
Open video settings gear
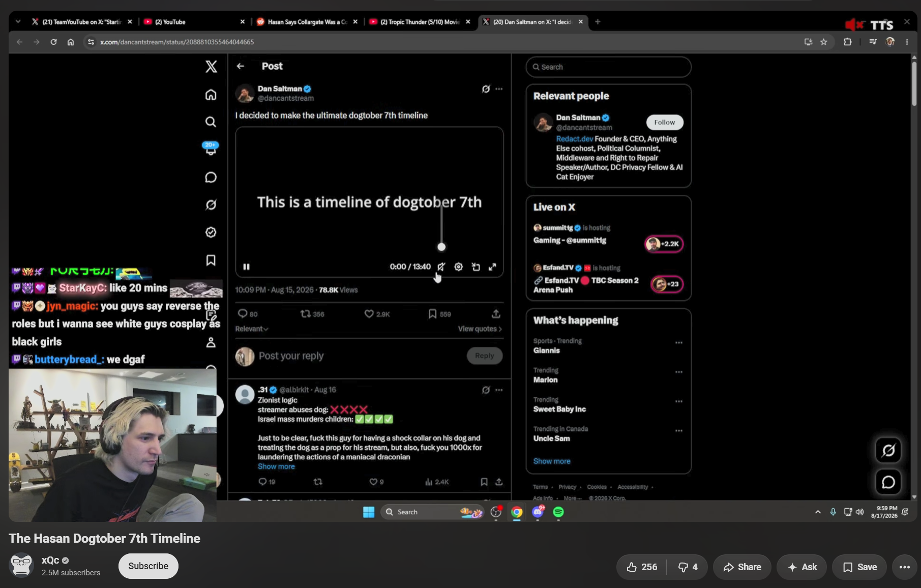point(458,267)
